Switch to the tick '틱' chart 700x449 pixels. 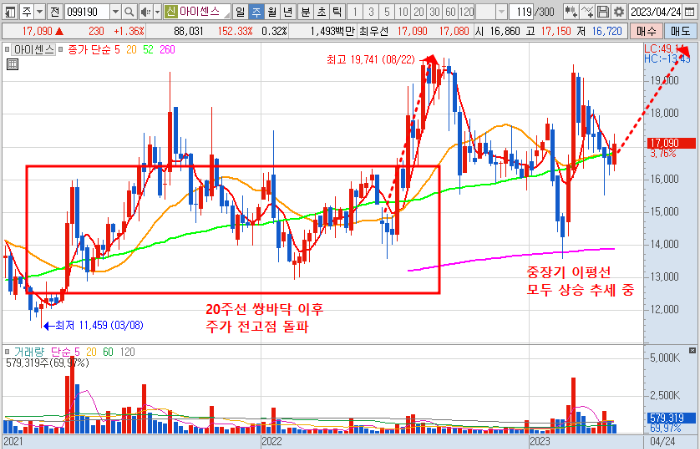(x=338, y=12)
